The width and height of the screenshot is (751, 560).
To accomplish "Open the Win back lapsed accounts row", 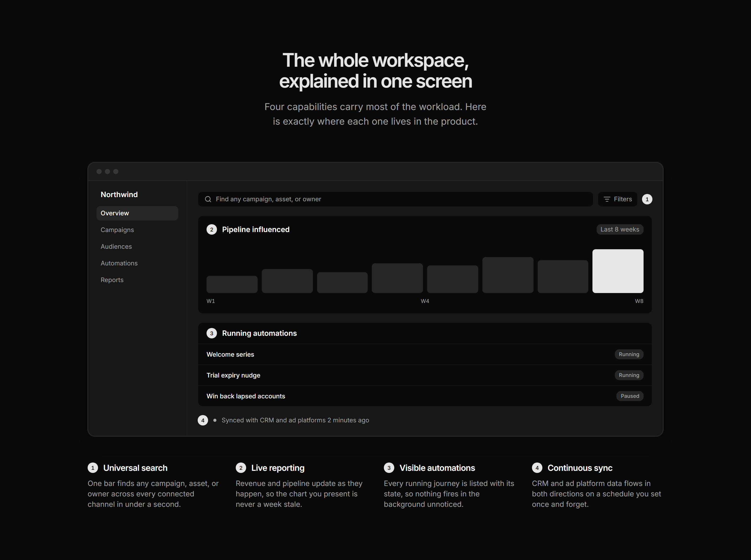I will pyautogui.click(x=425, y=396).
